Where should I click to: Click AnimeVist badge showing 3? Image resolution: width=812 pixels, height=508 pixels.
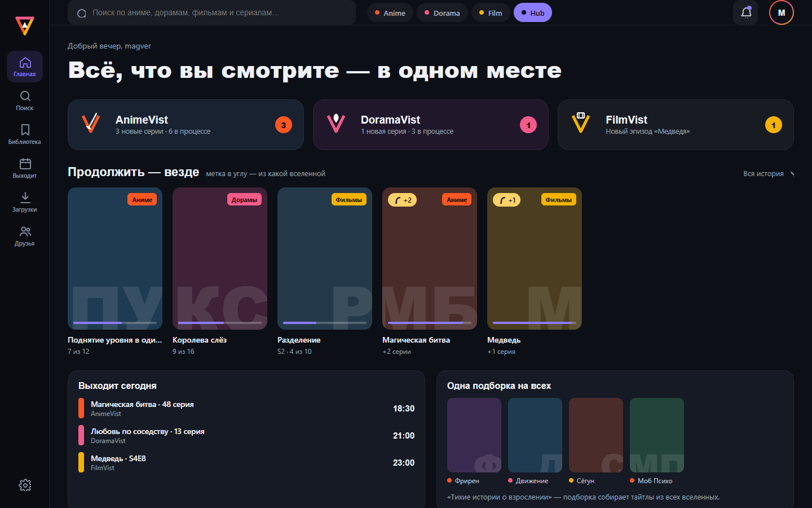tap(284, 125)
